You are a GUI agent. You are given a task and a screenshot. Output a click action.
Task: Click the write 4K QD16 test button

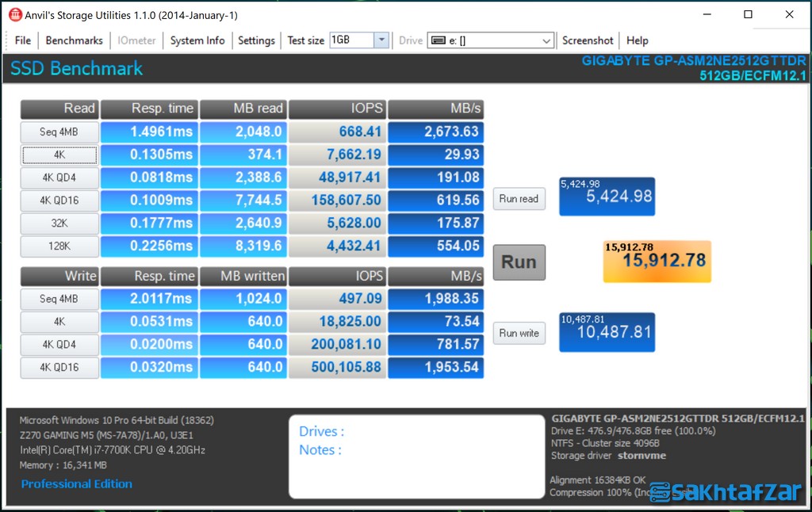tap(59, 367)
